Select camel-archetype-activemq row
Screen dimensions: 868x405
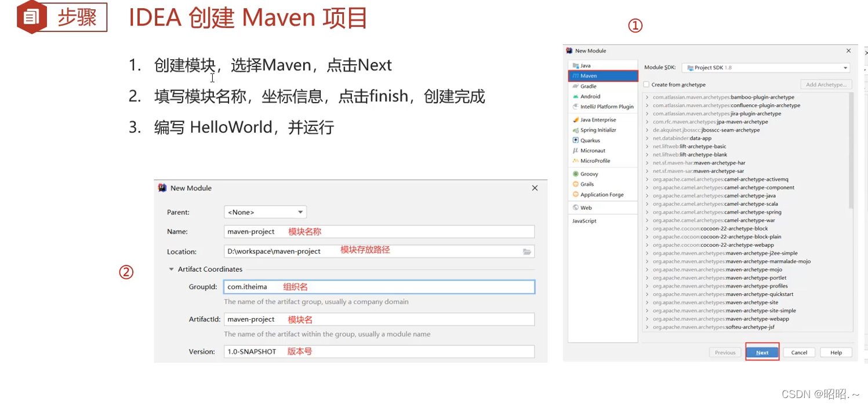click(745, 180)
